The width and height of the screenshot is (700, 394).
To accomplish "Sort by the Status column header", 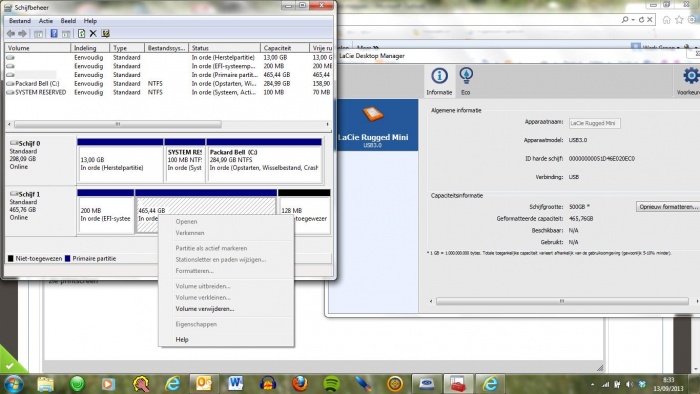I will click(225, 48).
